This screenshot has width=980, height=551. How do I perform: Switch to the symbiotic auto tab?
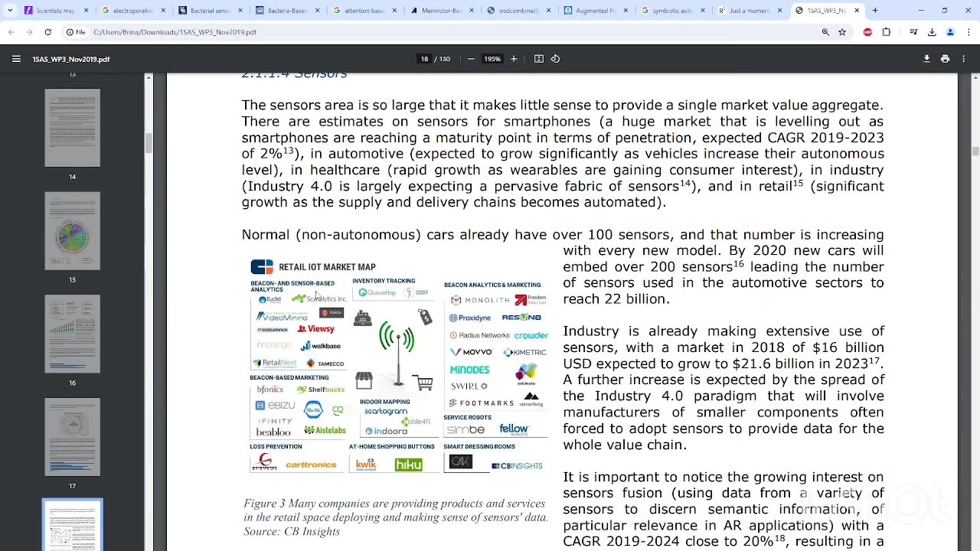point(673,11)
